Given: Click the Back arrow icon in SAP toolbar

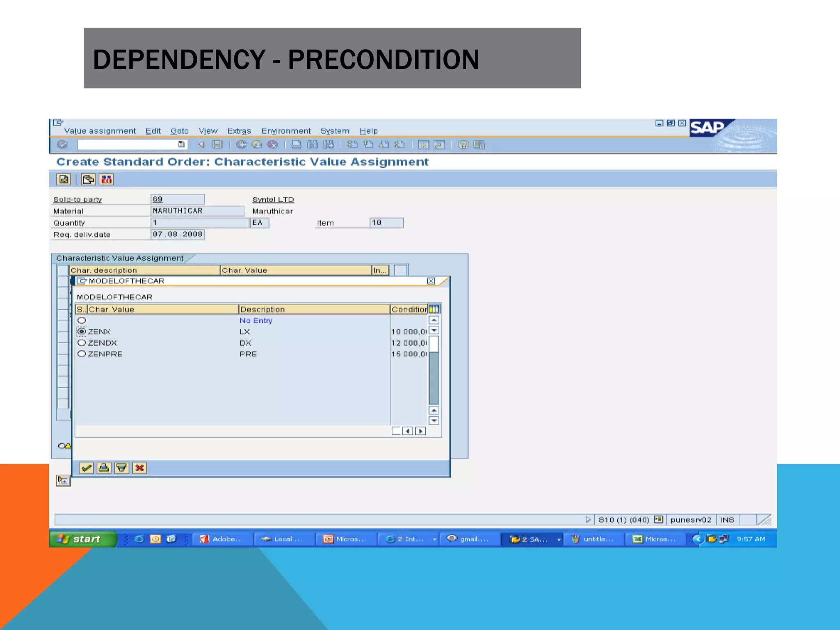Looking at the screenshot, I should (x=201, y=144).
